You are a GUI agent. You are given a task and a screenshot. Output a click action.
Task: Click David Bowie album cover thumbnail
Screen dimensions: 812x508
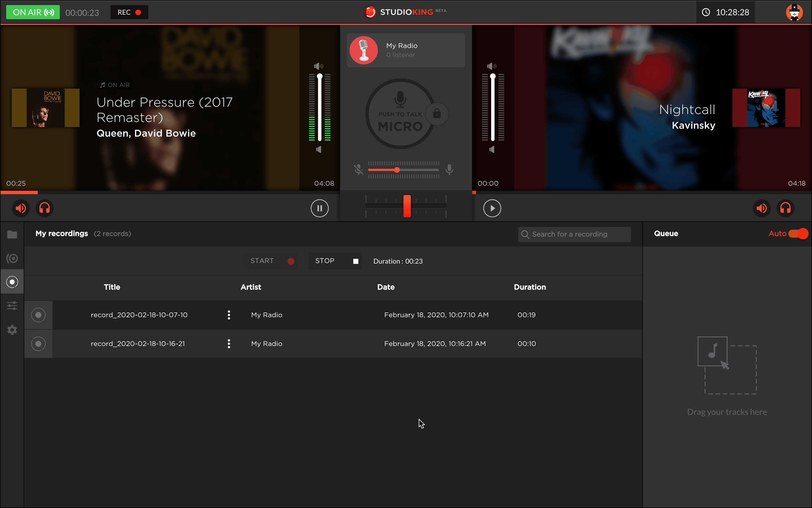[x=46, y=108]
